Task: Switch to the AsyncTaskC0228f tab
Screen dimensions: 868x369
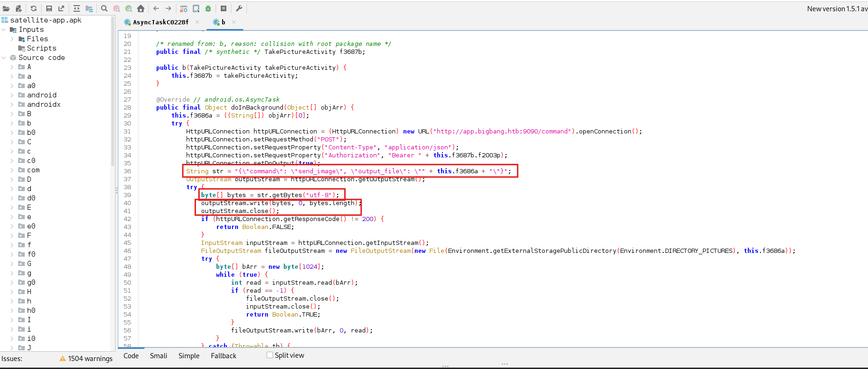Action: 160,22
